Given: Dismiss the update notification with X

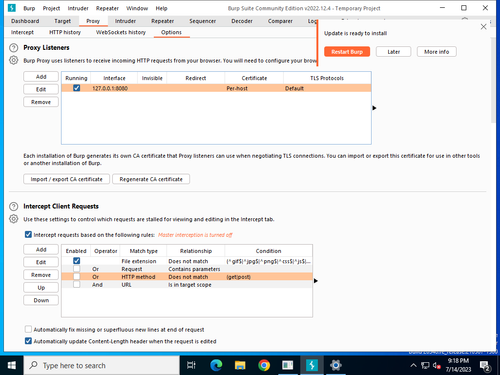Looking at the screenshot, I should (x=483, y=27).
